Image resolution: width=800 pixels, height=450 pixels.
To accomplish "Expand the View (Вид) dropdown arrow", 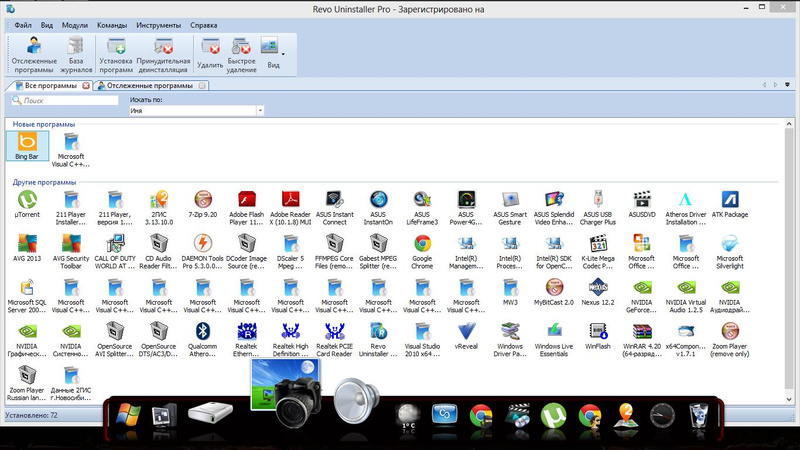I will [x=283, y=53].
